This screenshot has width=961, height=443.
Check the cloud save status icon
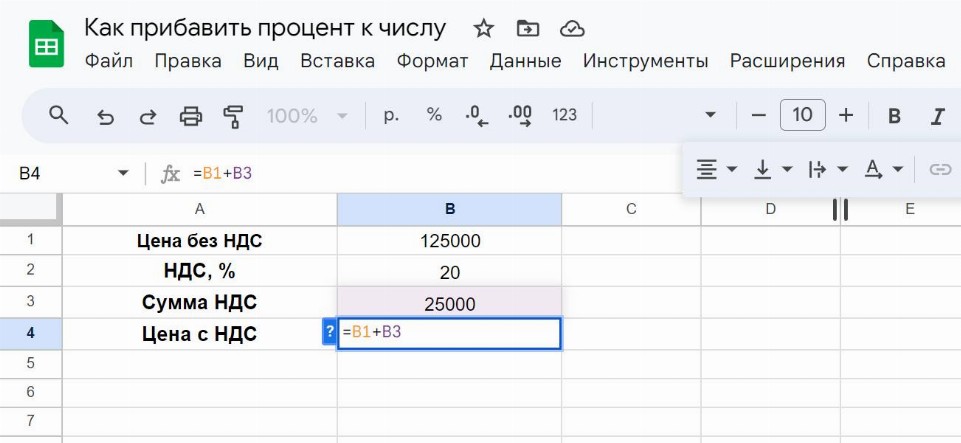[572, 28]
